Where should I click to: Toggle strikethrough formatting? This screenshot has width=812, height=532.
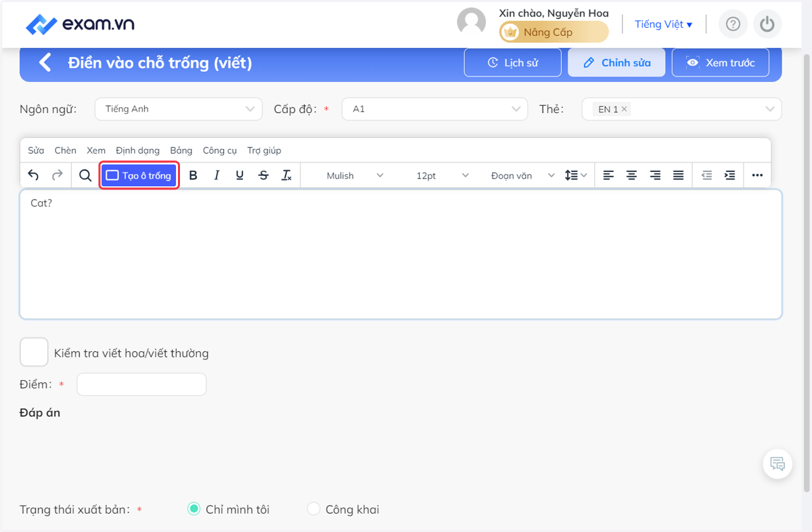click(x=263, y=175)
